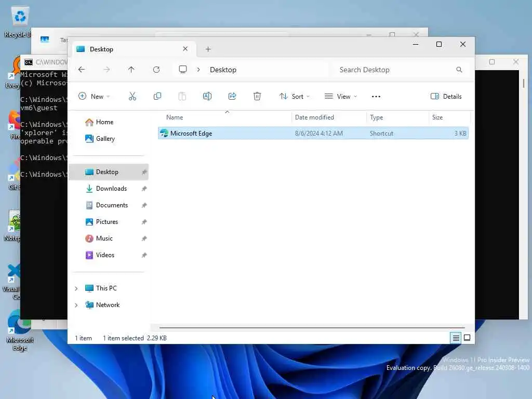Go back with the left arrow
The height and width of the screenshot is (399, 532).
82,70
